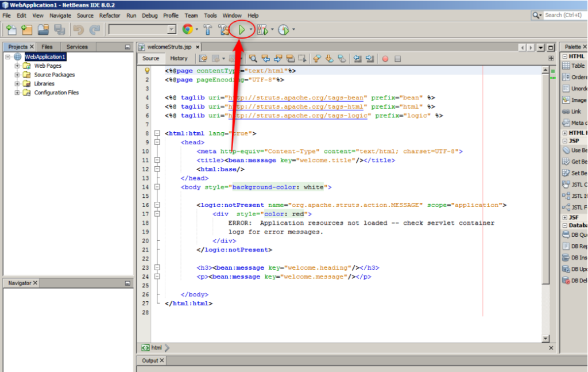Click the editor vertical scrollbar down arrow
588x372 pixels.
click(x=546, y=338)
